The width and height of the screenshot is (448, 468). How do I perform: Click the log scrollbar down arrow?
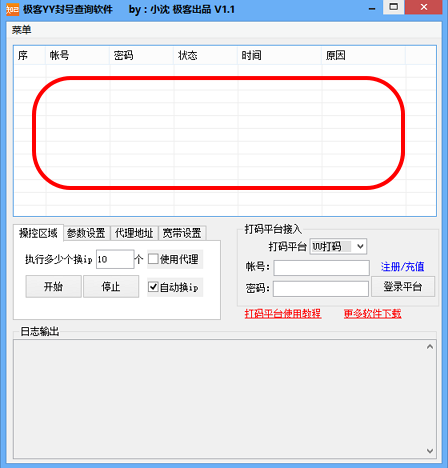pyautogui.click(x=430, y=451)
